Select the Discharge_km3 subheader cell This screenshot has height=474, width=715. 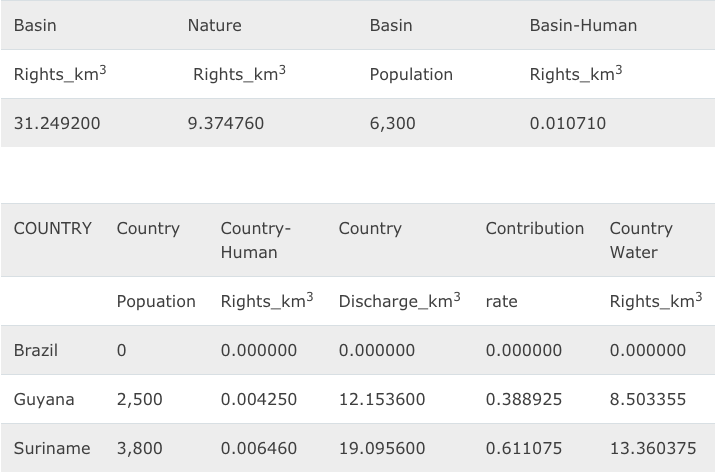coord(399,301)
